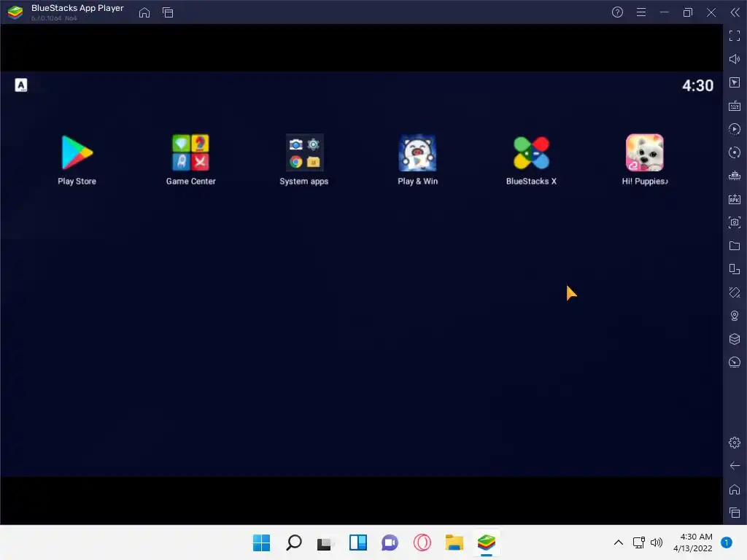Click the volume icon in the BlueStacks sidebar
The width and height of the screenshot is (747, 560).
(x=735, y=59)
